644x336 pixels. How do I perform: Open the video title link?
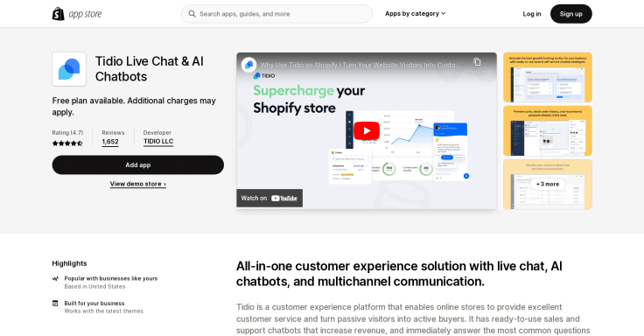click(x=360, y=65)
